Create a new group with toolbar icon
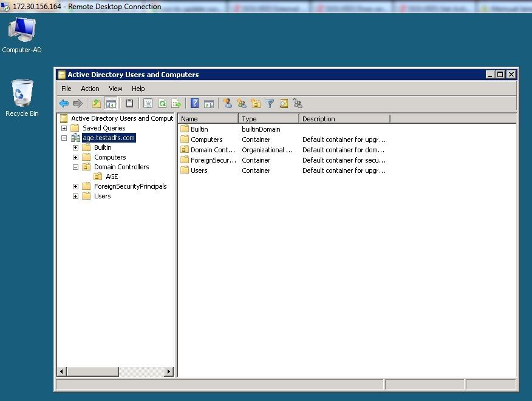The height and width of the screenshot is (401, 532). (x=242, y=103)
